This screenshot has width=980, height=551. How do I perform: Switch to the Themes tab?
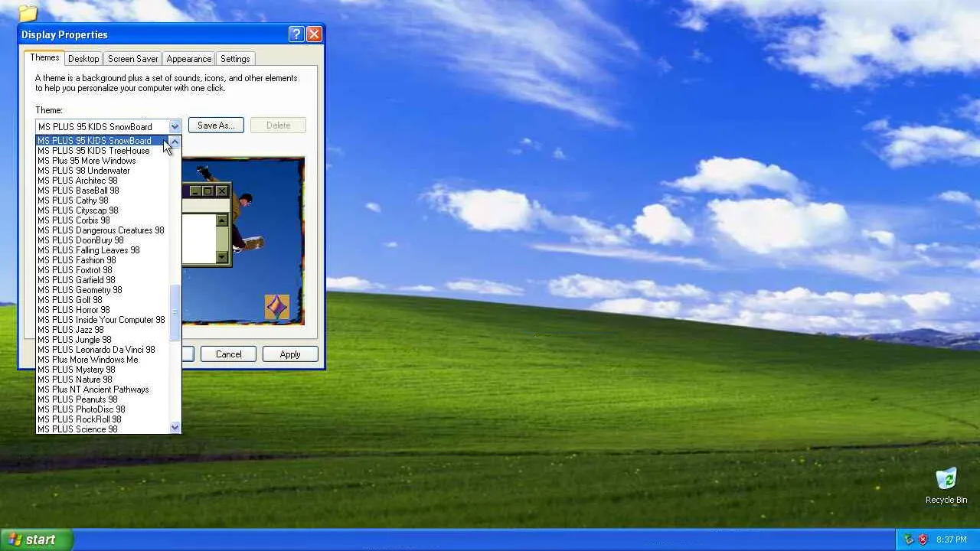pos(44,58)
